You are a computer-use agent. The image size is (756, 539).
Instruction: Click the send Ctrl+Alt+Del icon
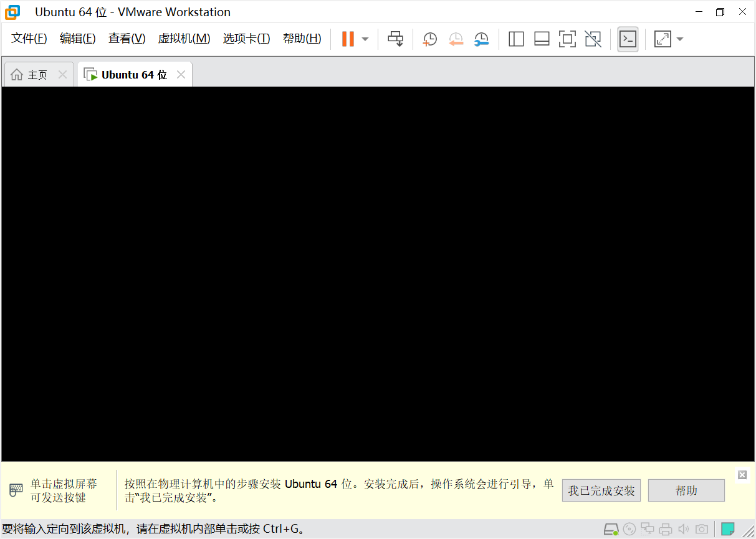(396, 39)
